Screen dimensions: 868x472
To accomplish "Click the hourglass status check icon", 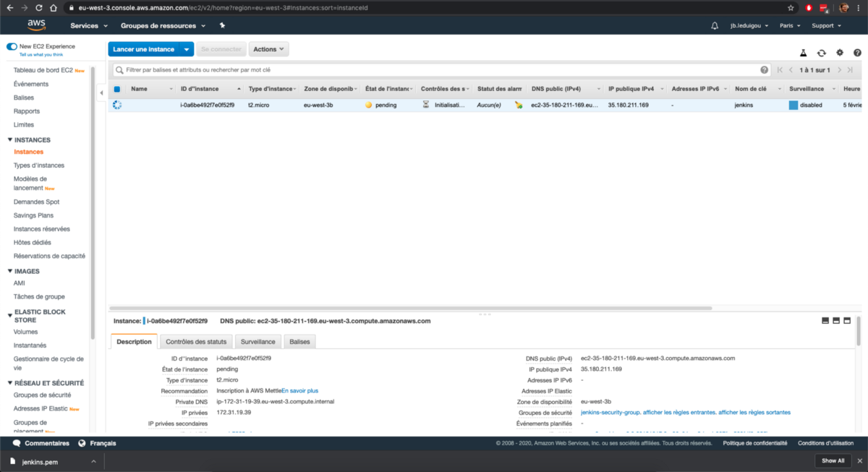I will pyautogui.click(x=426, y=105).
